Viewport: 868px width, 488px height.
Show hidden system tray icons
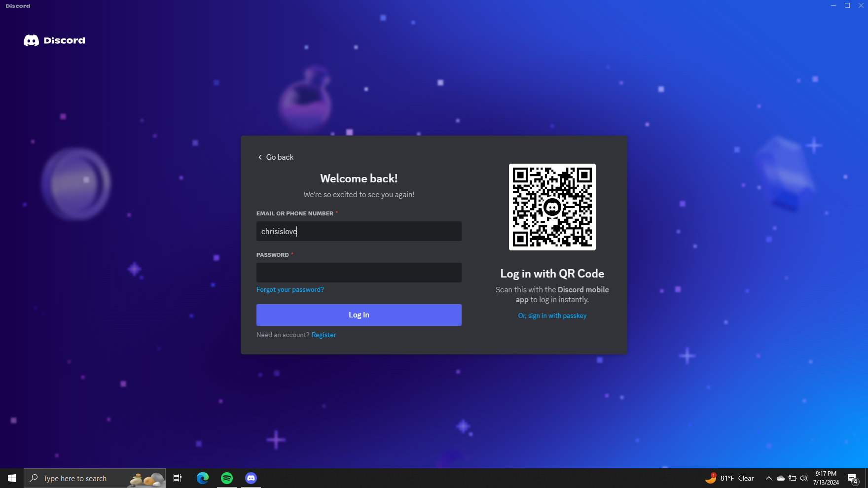tap(768, 478)
